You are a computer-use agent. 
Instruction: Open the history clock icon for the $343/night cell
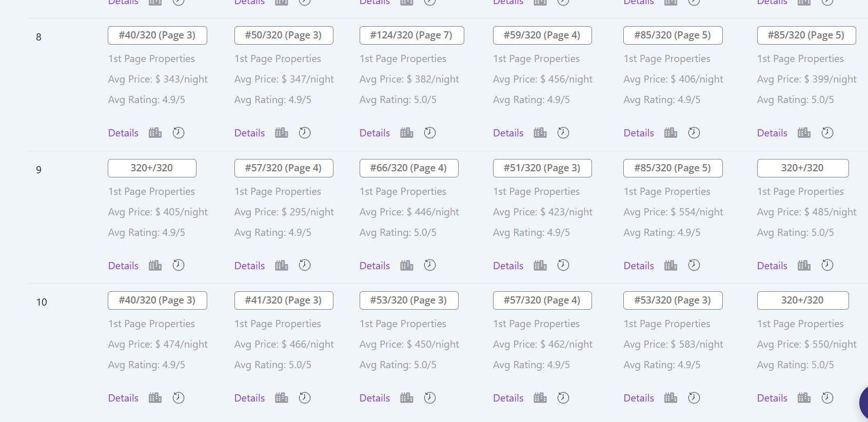(x=179, y=133)
